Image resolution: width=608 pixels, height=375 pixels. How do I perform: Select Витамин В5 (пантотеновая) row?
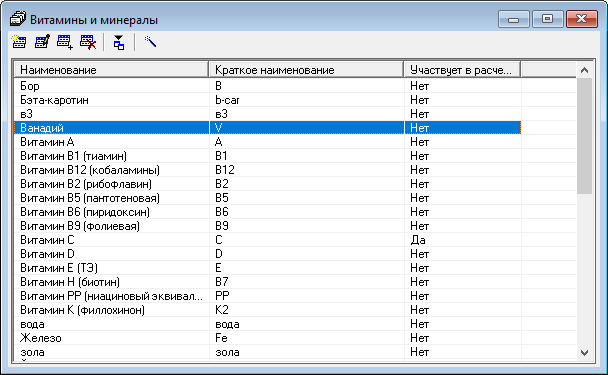pos(268,198)
